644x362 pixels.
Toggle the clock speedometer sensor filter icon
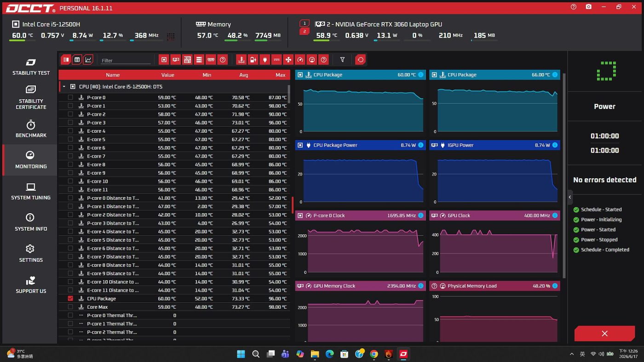point(300,60)
